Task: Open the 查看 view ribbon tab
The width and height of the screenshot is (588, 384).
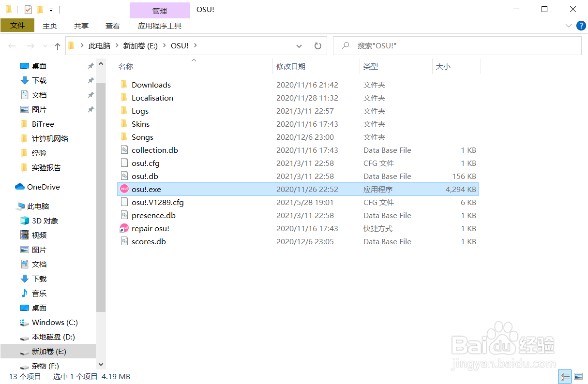Action: [x=113, y=26]
